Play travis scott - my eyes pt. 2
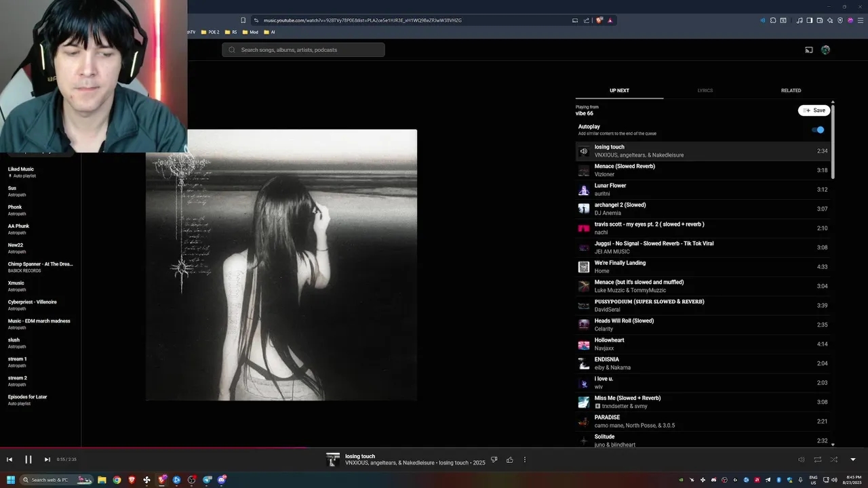 [702, 228]
